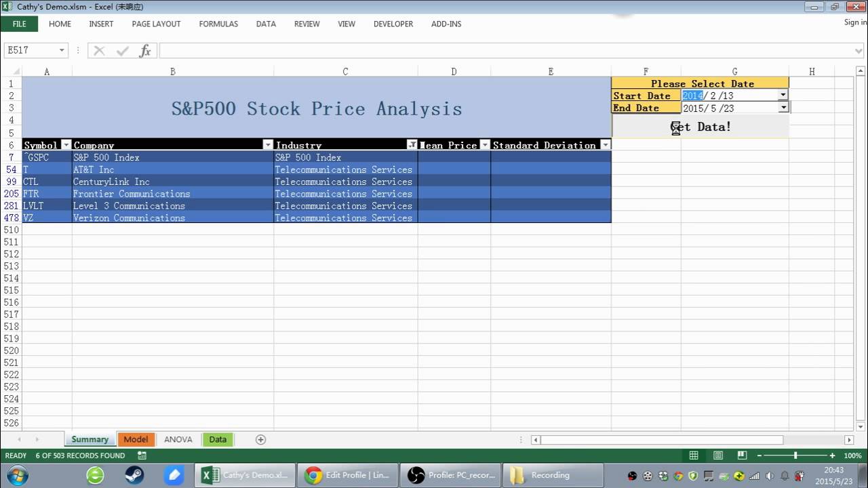Open the blue pen taskbar app
Screen dimensions: 868x488
(x=174, y=475)
